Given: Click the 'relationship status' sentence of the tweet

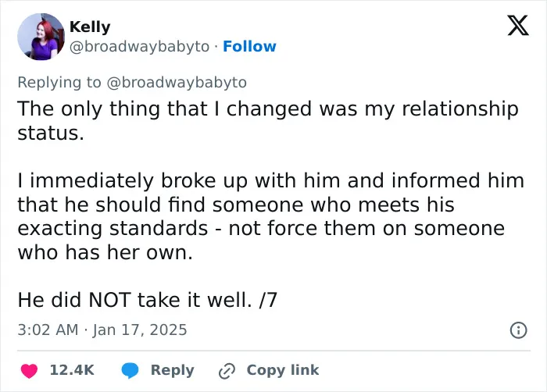Looking at the screenshot, I should 268,121.
